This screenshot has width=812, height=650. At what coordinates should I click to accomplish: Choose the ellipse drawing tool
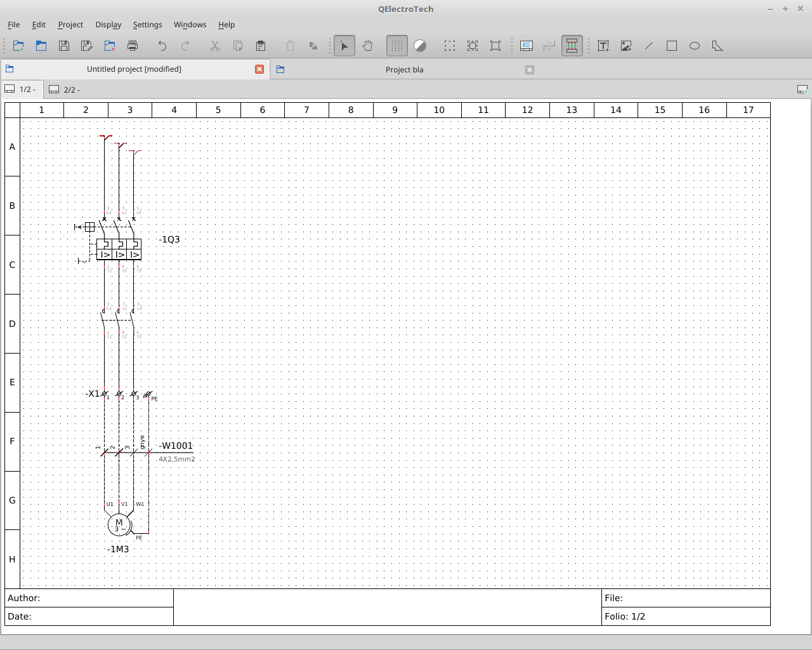[695, 46]
